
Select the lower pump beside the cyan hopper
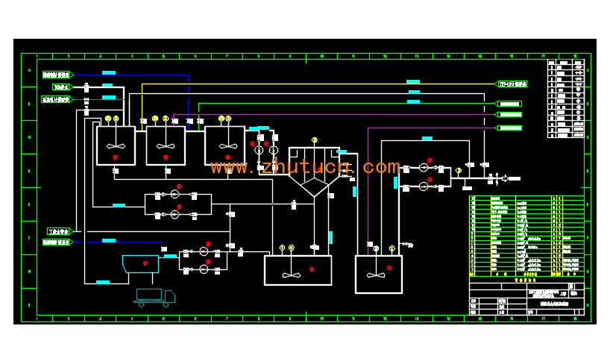click(204, 269)
